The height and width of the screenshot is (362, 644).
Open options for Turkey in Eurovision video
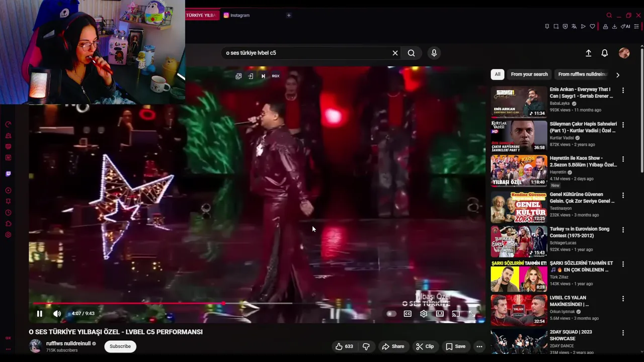pyautogui.click(x=623, y=230)
